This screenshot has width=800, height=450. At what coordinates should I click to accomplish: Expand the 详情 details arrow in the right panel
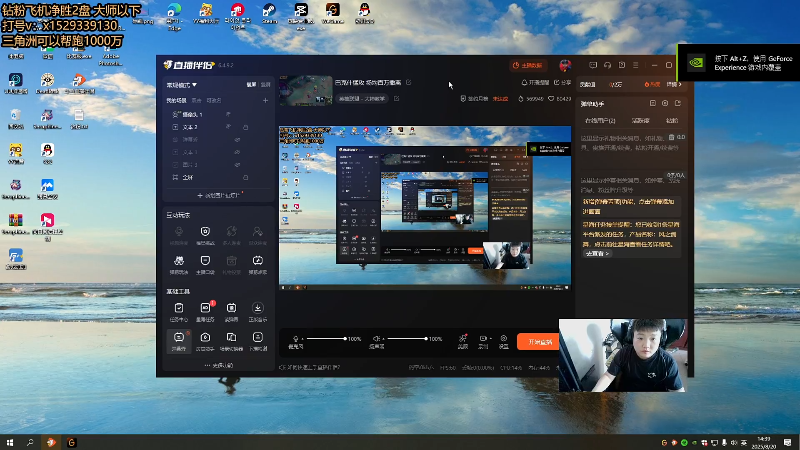(x=674, y=84)
